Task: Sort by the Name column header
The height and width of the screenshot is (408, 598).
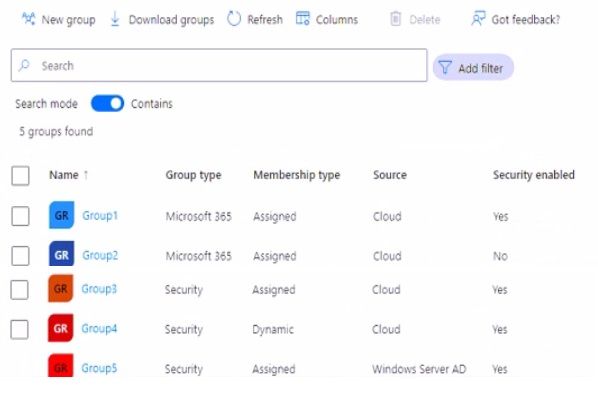Action: (x=64, y=175)
